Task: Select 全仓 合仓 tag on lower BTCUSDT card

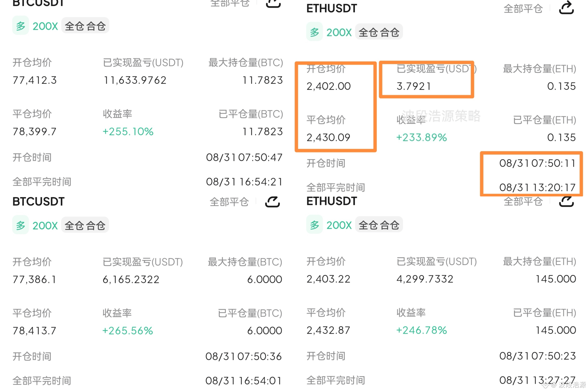Action: click(x=85, y=225)
